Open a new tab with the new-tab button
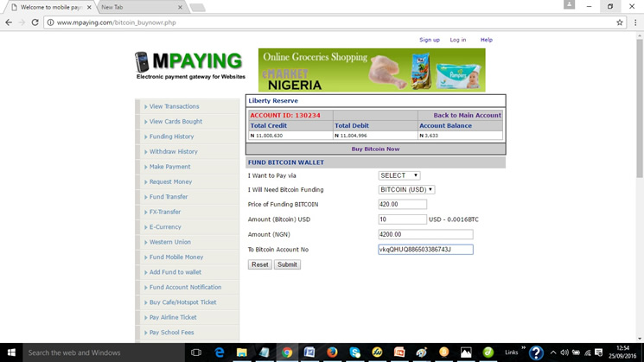This screenshot has height=362, width=644. pos(198,8)
